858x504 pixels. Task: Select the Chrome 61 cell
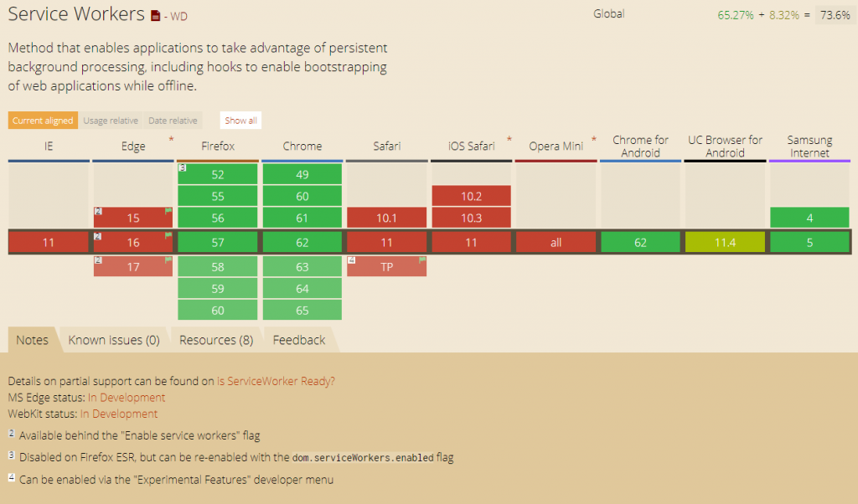302,218
